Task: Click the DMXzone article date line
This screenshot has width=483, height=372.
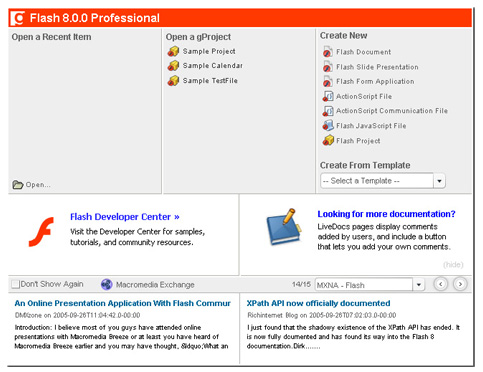Action: [77, 315]
